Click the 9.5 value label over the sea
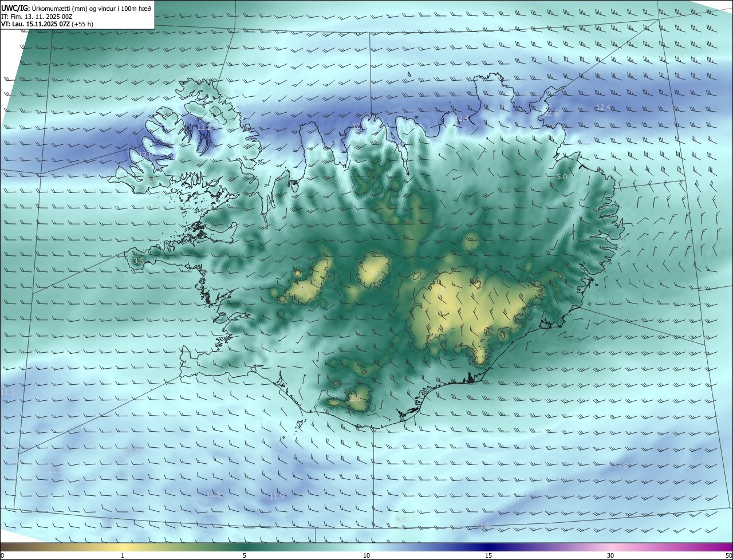733x560 pixels. tap(401, 519)
